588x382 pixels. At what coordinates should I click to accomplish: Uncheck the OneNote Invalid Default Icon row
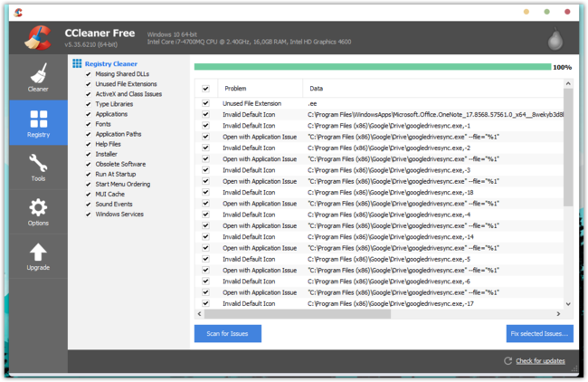[205, 114]
